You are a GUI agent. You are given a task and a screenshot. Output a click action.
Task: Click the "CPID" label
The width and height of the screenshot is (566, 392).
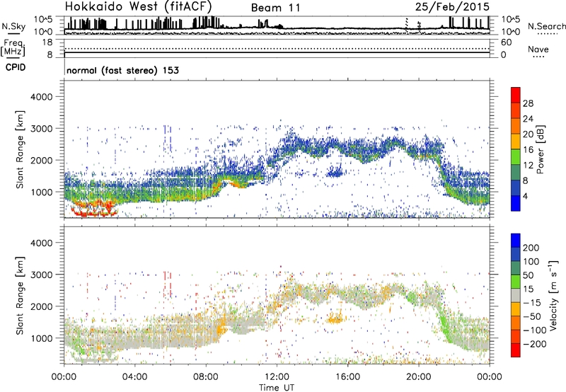(x=16, y=67)
